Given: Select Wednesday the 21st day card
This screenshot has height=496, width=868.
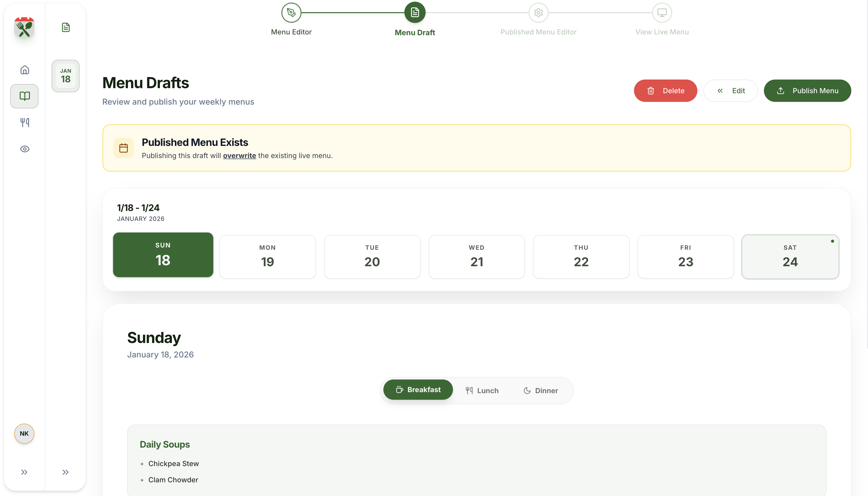Looking at the screenshot, I should coord(476,256).
